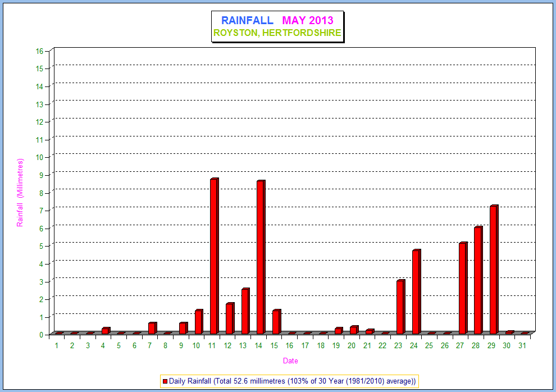Select the rainfall bar for date 9
The width and height of the screenshot is (556, 392).
point(183,328)
